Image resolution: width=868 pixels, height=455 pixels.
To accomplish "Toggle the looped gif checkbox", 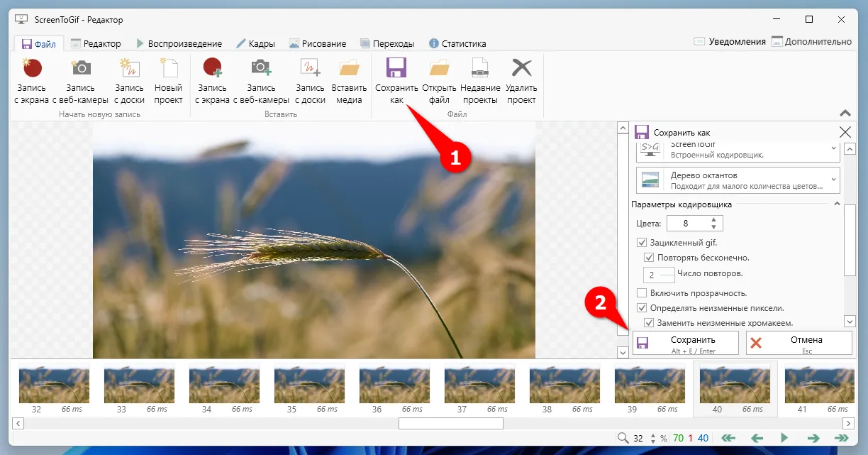I will tap(642, 243).
